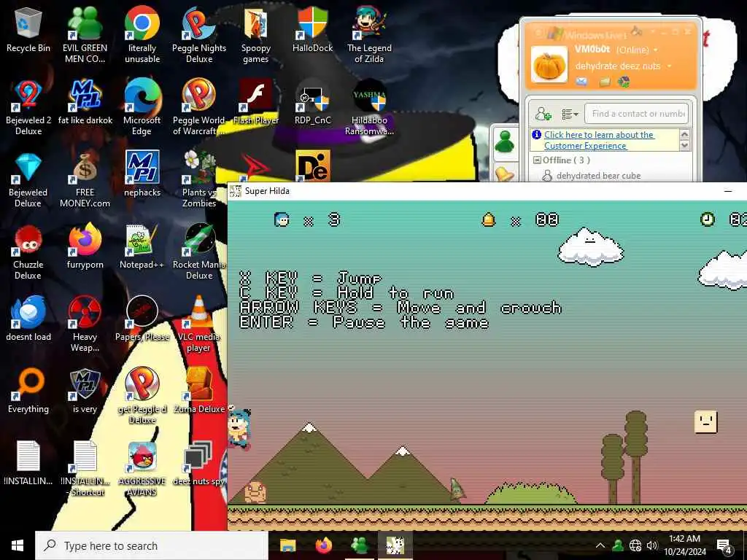
Task: Open the Spoopy games folder
Action: point(256,35)
